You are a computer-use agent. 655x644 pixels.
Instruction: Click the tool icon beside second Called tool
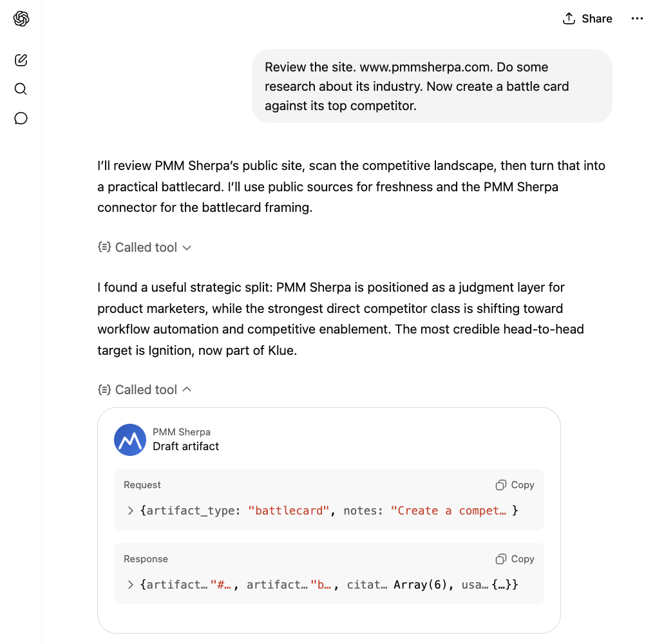click(x=104, y=390)
